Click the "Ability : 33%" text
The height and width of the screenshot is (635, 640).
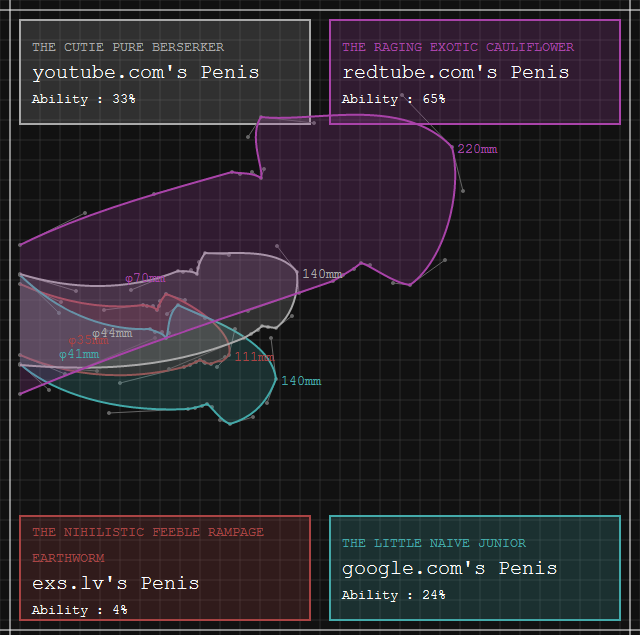84,99
